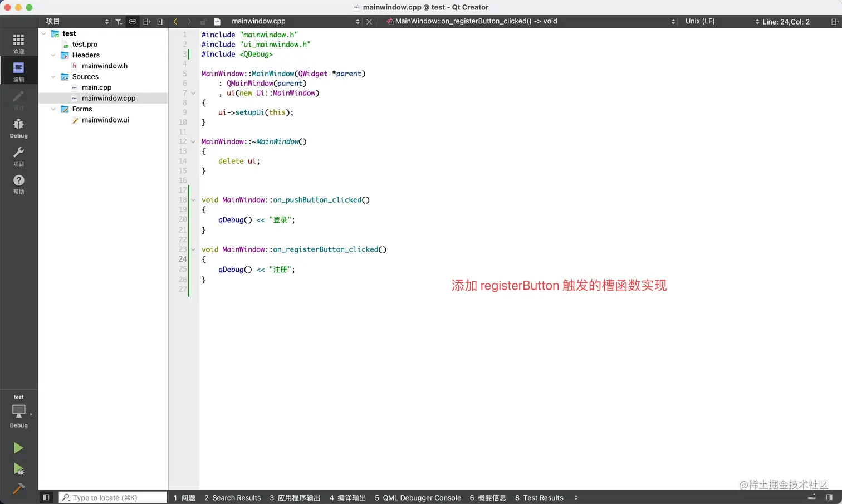Toggle the right sidebar visibility
842x504 pixels.
point(829,497)
